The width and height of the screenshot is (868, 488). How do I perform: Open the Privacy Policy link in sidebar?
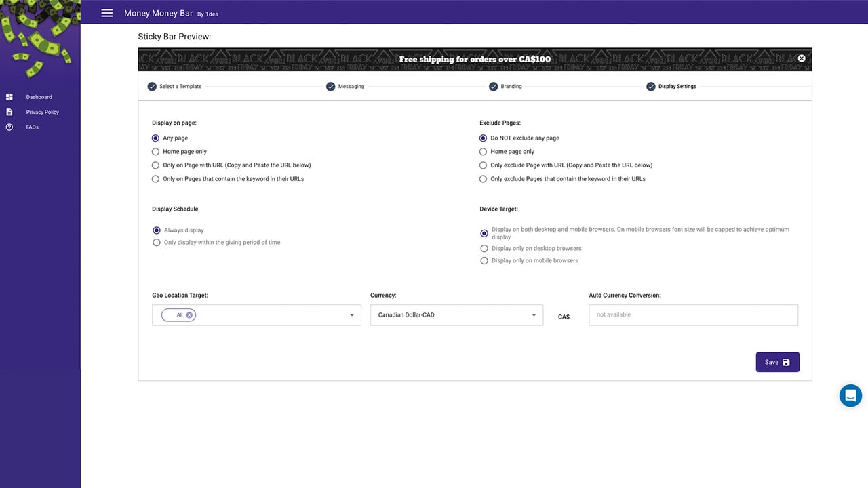(x=43, y=112)
